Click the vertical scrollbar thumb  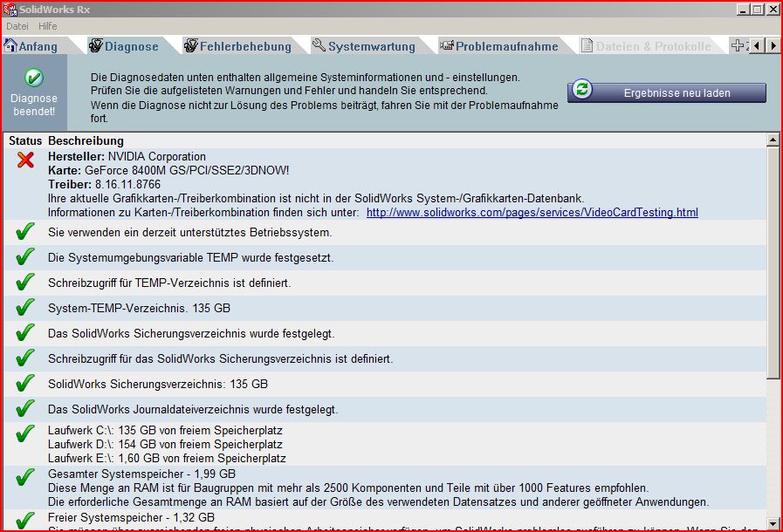[x=773, y=263]
